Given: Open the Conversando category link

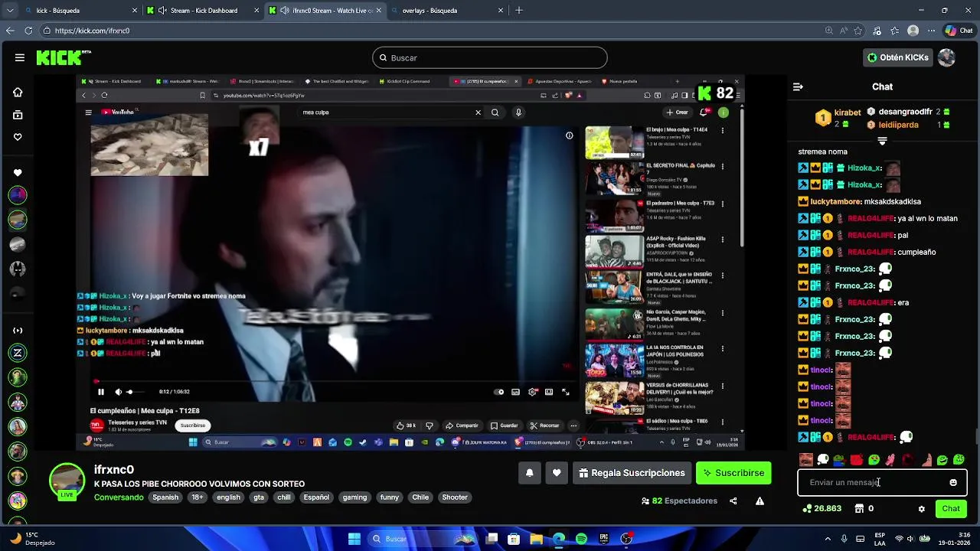Looking at the screenshot, I should pyautogui.click(x=119, y=497).
